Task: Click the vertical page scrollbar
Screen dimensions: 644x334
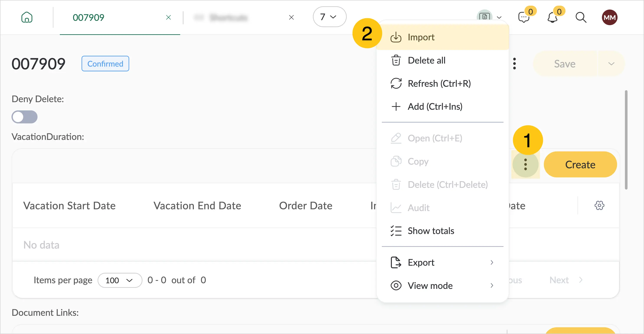Action: [626, 140]
